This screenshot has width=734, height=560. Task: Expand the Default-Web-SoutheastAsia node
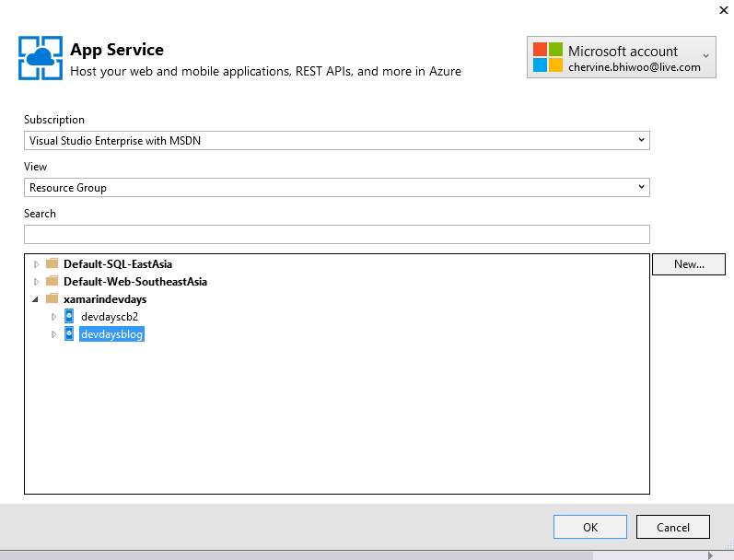(x=36, y=282)
